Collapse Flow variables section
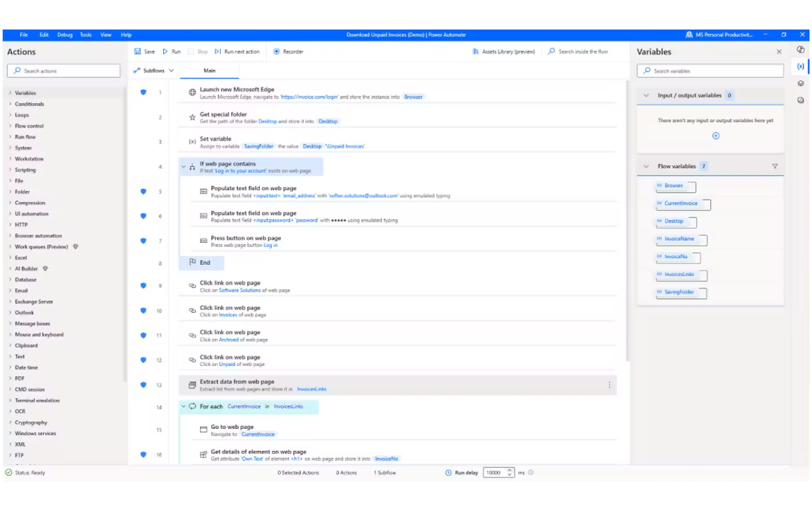 pyautogui.click(x=646, y=166)
